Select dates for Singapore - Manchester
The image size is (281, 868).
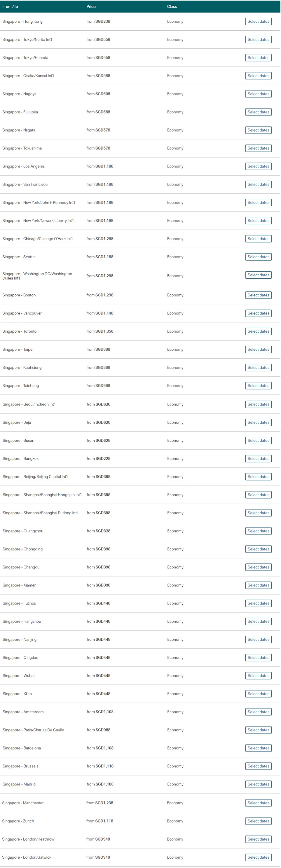coord(258,803)
